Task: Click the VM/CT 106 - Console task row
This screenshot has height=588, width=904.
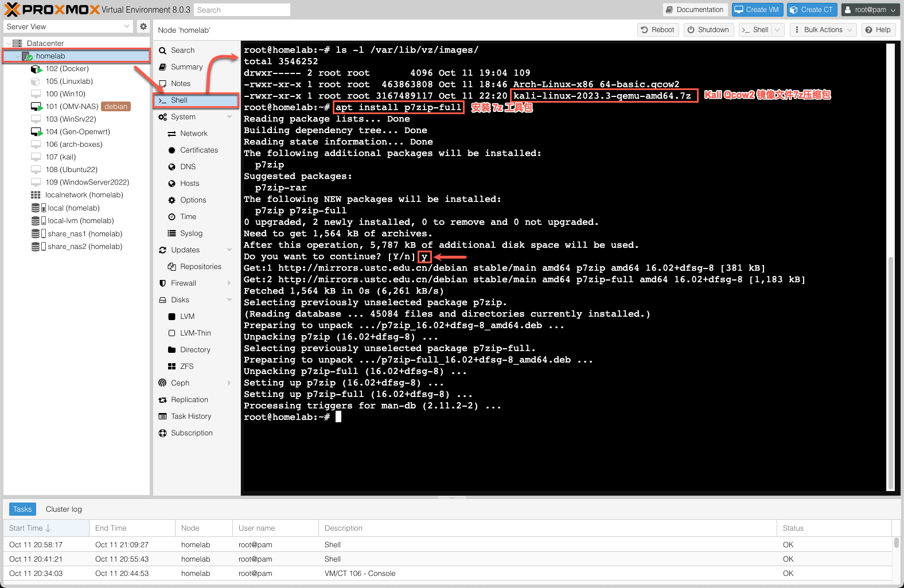Action: (x=447, y=574)
